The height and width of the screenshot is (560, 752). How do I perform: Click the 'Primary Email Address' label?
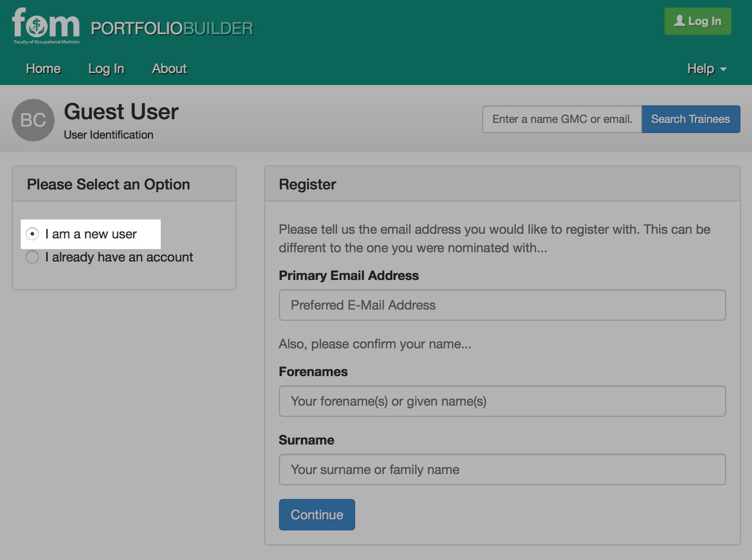pyautogui.click(x=349, y=275)
